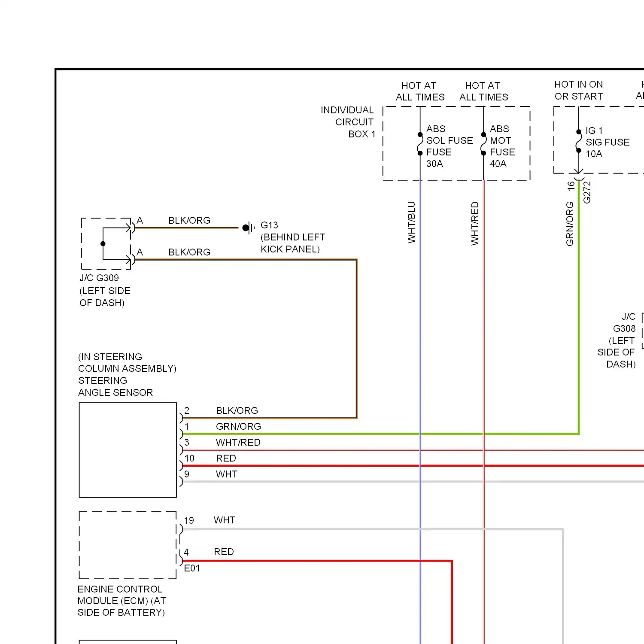Click WHT label at sensor pin 9

click(227, 474)
